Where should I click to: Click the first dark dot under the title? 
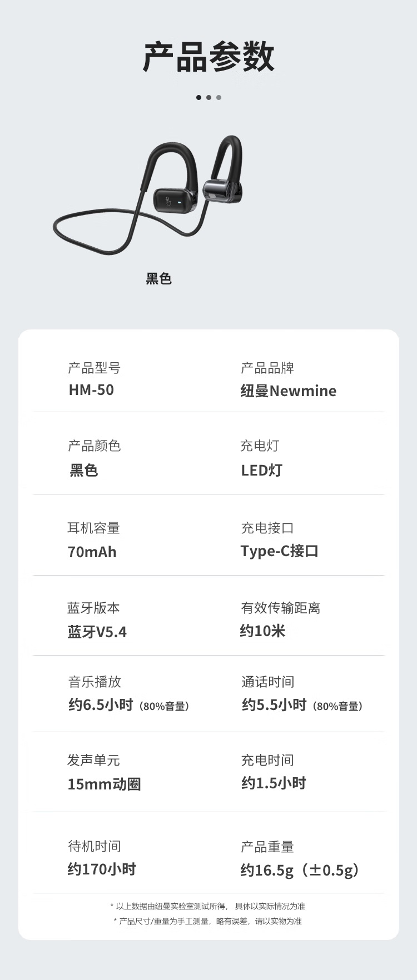point(198,97)
